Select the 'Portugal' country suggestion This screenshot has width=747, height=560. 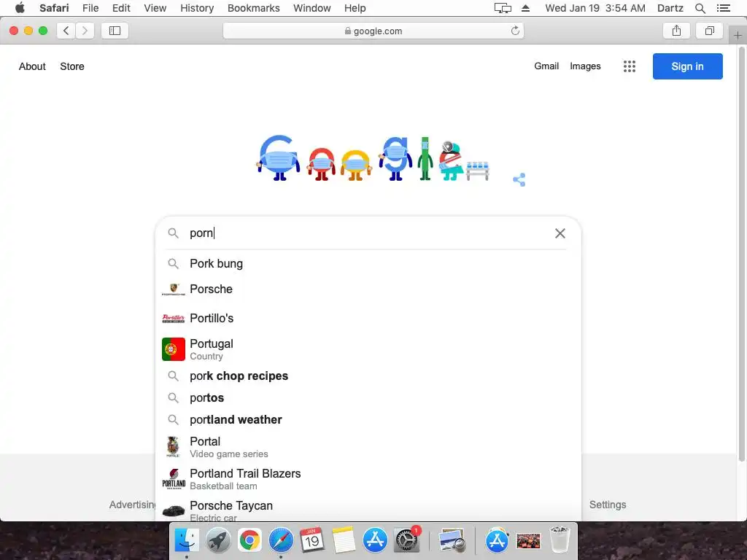point(368,349)
